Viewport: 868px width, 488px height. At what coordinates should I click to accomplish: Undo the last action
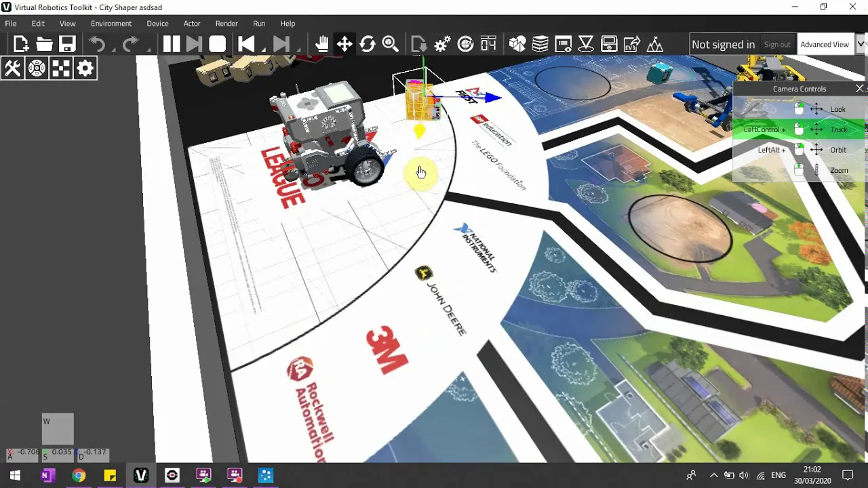pos(97,45)
